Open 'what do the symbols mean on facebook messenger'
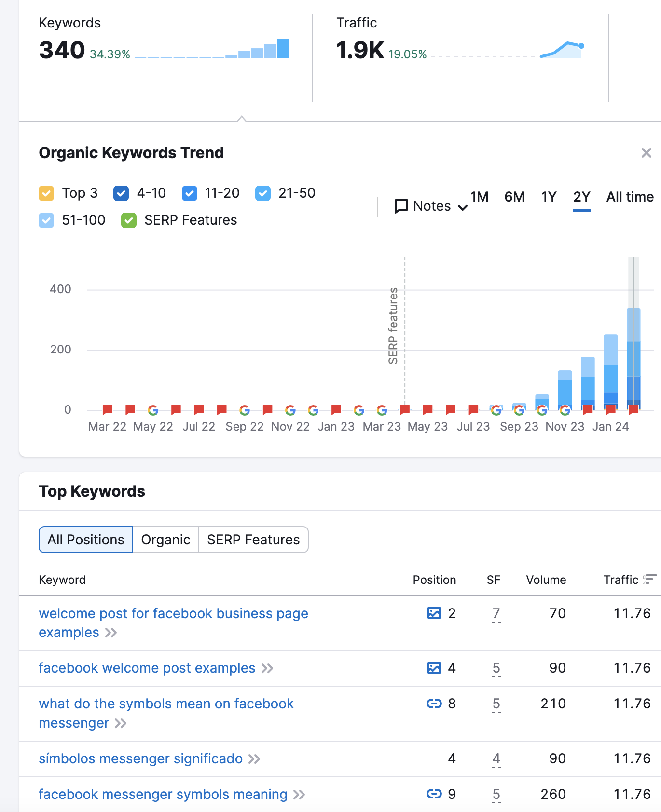 [x=166, y=714]
